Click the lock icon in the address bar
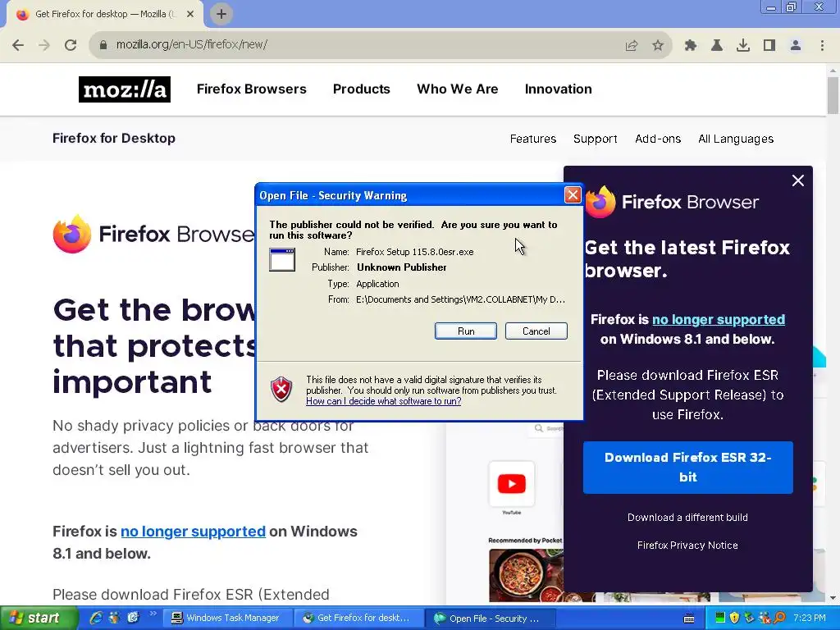 103,45
